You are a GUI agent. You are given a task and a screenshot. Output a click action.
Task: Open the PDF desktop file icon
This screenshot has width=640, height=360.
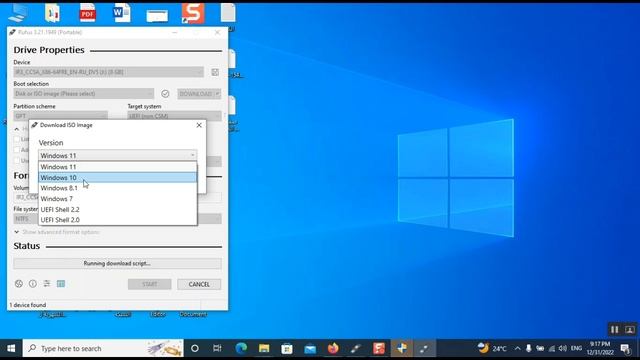coord(87,13)
